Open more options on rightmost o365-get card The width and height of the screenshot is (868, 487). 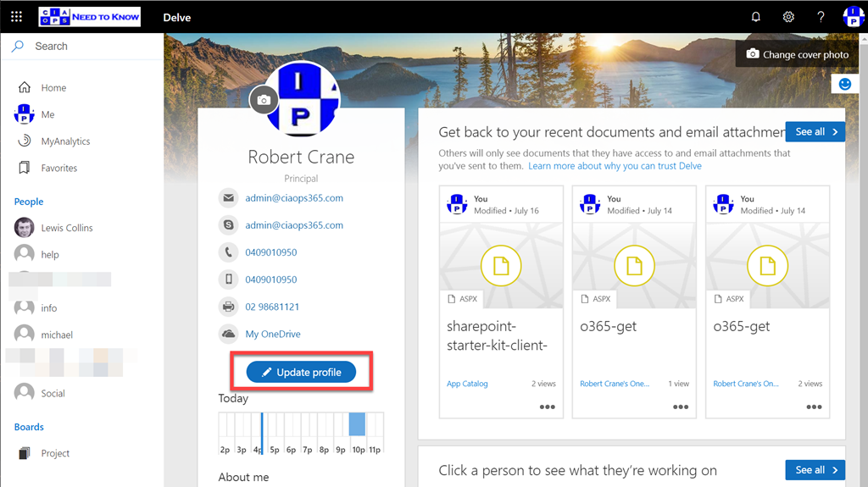(x=814, y=407)
